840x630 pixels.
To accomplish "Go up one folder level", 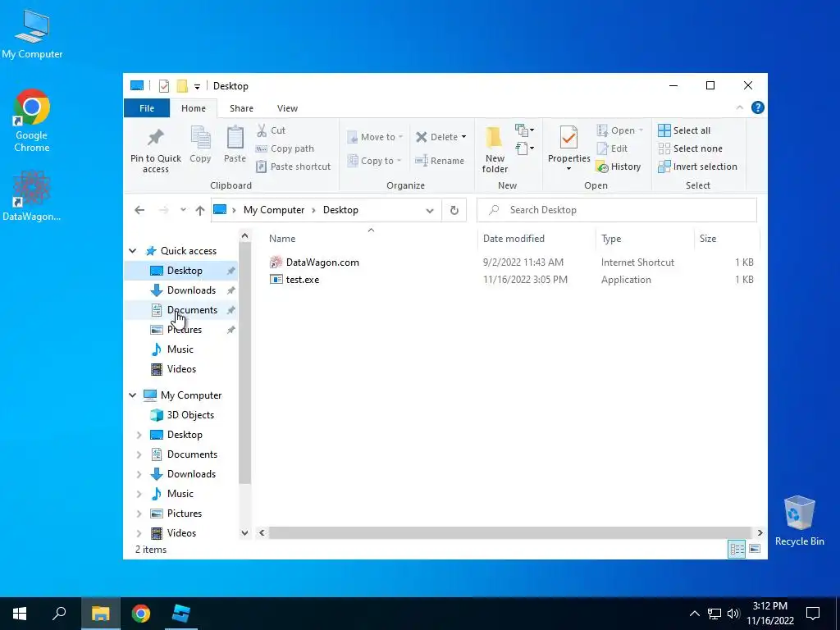I will coord(200,210).
